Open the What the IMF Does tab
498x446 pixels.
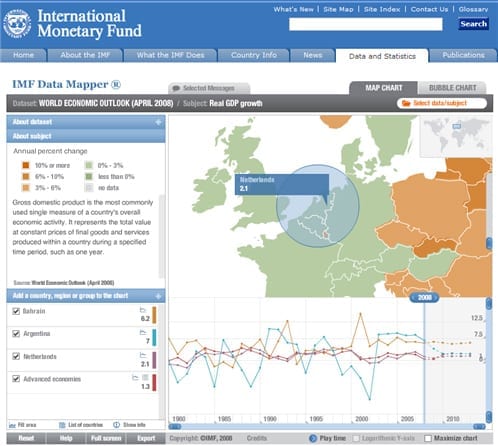point(171,55)
